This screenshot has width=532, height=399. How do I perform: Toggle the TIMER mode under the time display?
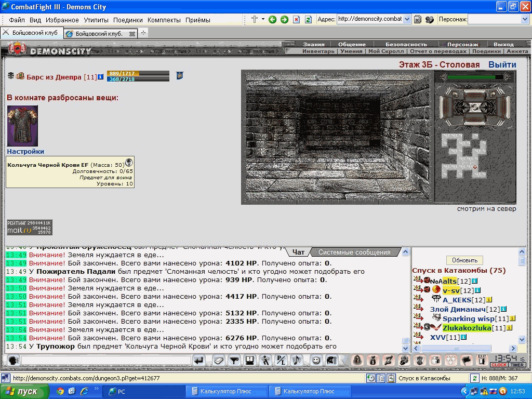pos(517,365)
